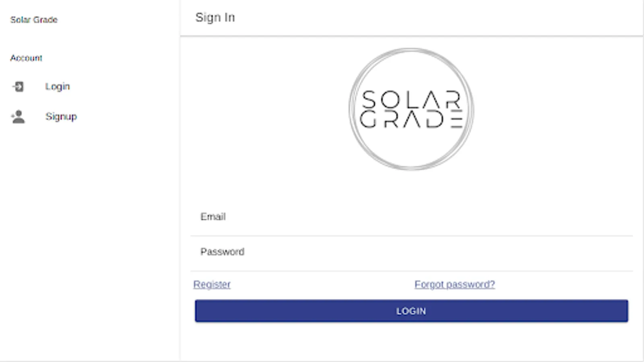Image resolution: width=644 pixels, height=362 pixels.
Task: Follow the Register link
Action: point(212,284)
